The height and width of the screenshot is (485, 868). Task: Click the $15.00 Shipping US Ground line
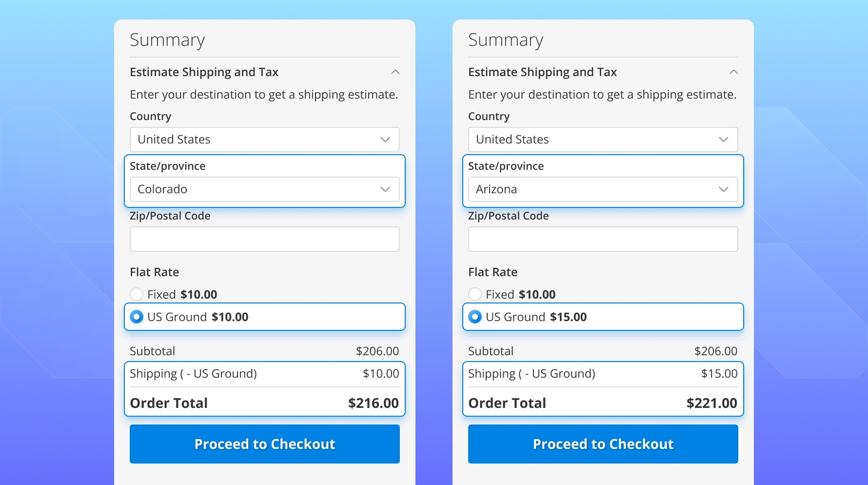603,374
